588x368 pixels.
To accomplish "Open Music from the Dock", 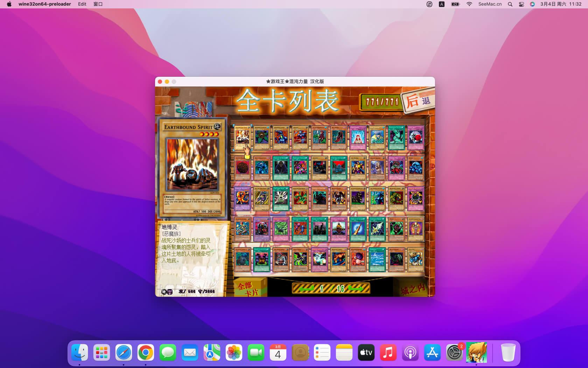I will 388,352.
